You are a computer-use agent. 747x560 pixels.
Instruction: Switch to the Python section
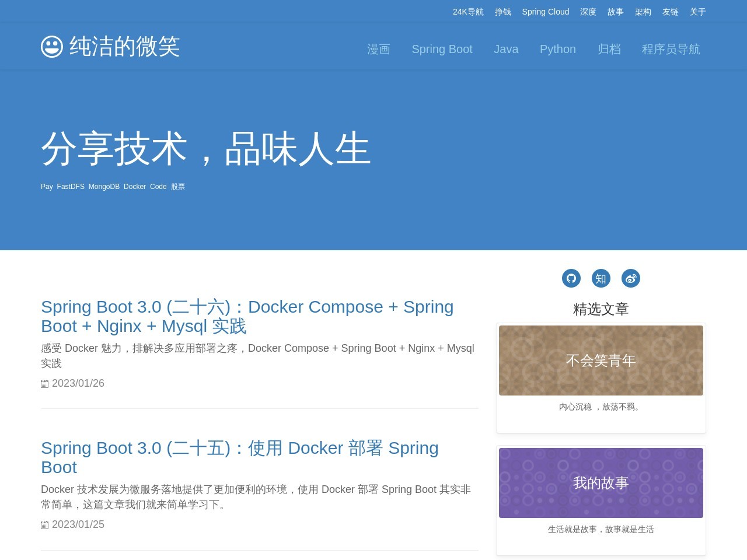(557, 49)
